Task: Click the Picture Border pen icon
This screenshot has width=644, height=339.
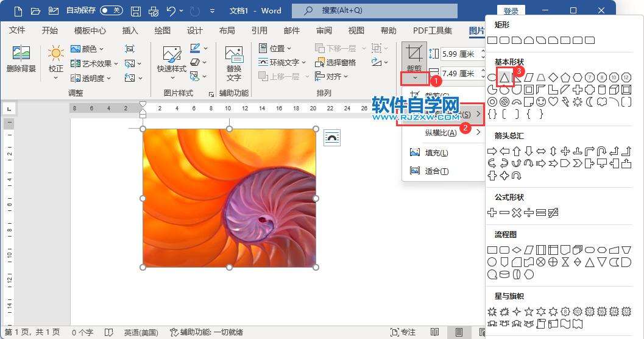Action: pyautogui.click(x=195, y=49)
